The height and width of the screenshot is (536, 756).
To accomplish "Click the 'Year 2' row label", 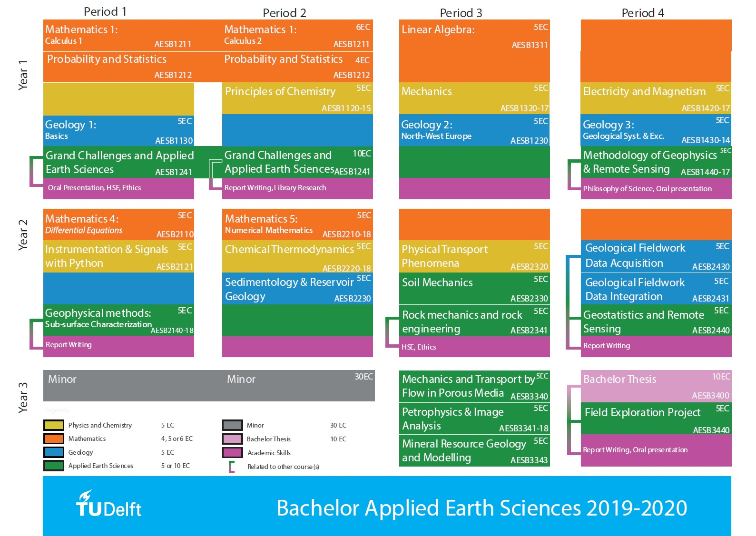I will point(23,235).
